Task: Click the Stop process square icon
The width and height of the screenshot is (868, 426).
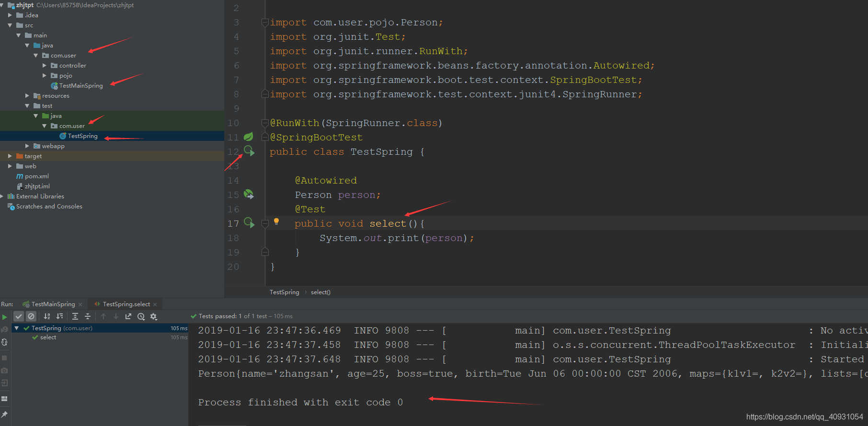Action: coord(4,358)
